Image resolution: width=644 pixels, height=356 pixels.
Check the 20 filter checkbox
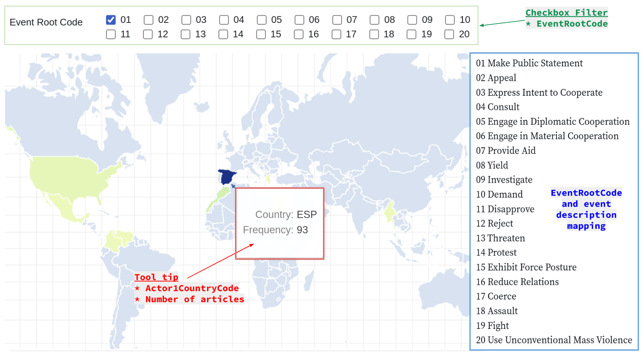point(450,34)
